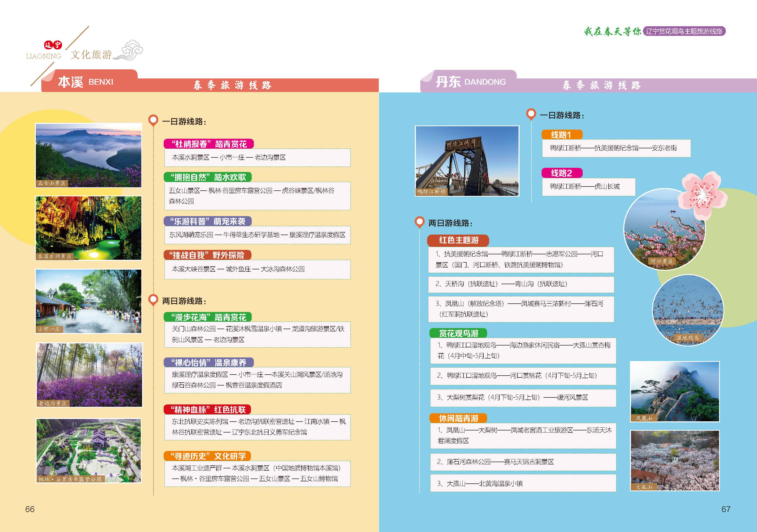
Task: Click the pink 线路2 label
Action: coord(562,173)
